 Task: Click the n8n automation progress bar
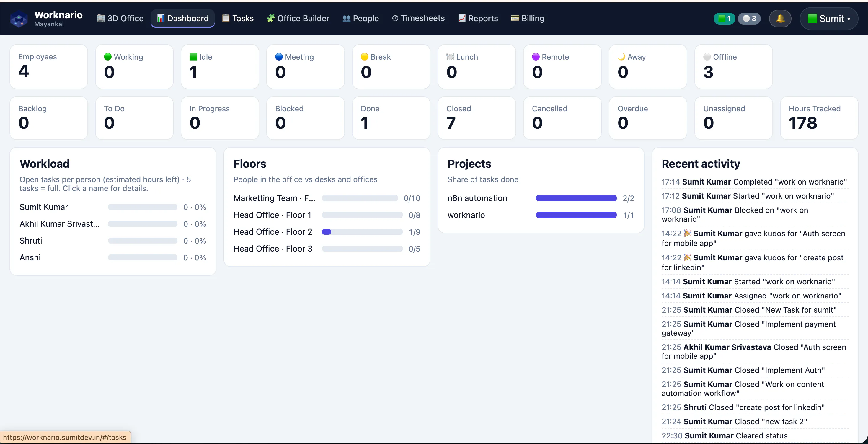tap(576, 198)
